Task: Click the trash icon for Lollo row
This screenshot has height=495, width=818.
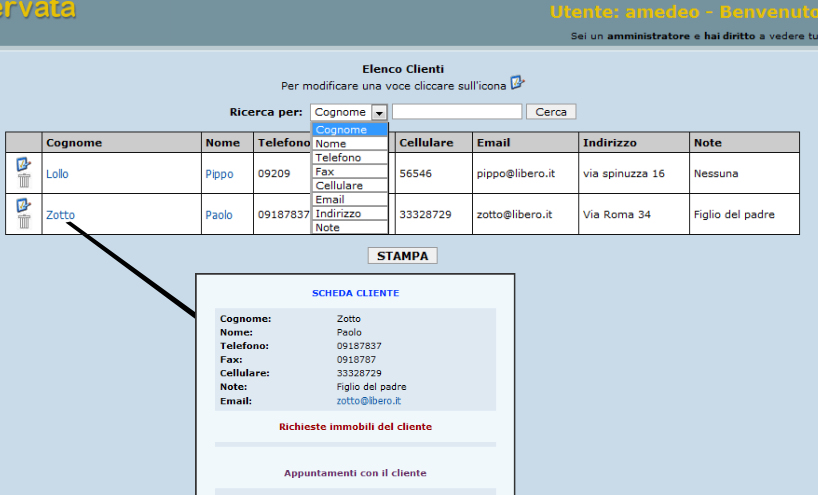Action: [24, 181]
